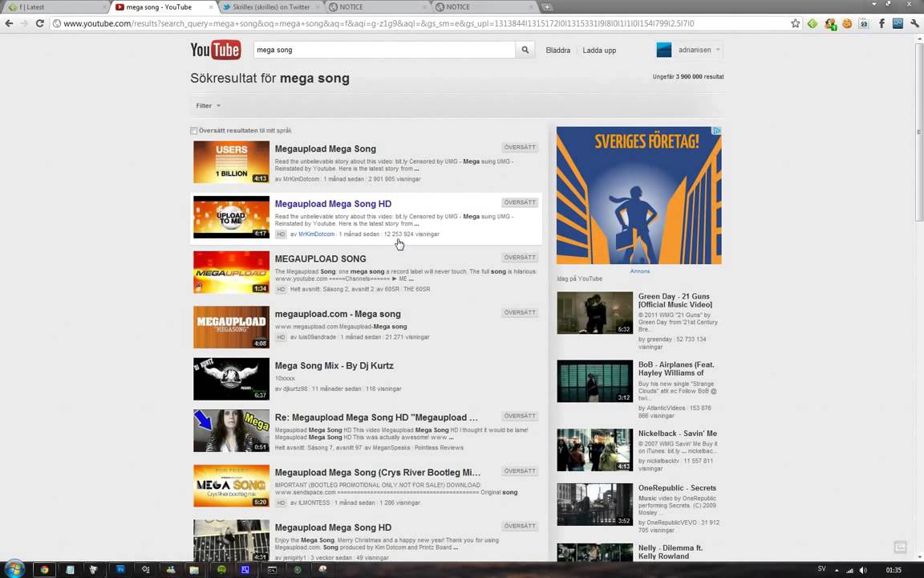Click the 'Annons' link under the ad

tap(640, 271)
